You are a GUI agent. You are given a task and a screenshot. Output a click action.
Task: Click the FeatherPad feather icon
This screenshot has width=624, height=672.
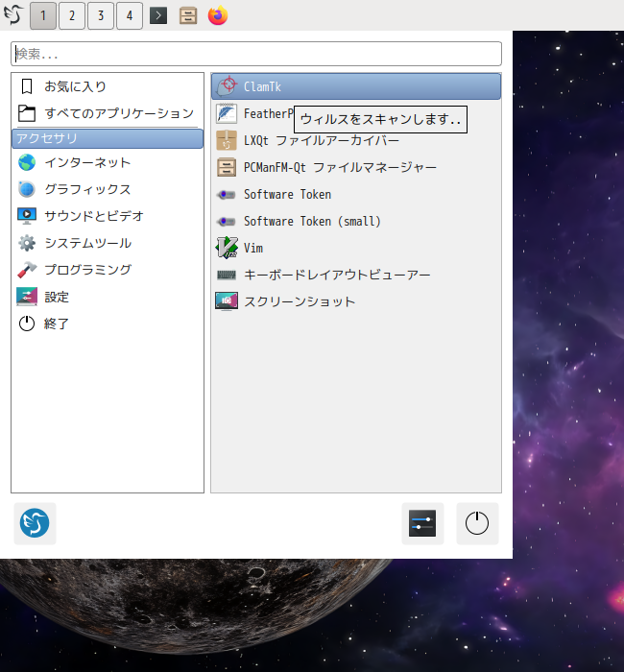(227, 113)
